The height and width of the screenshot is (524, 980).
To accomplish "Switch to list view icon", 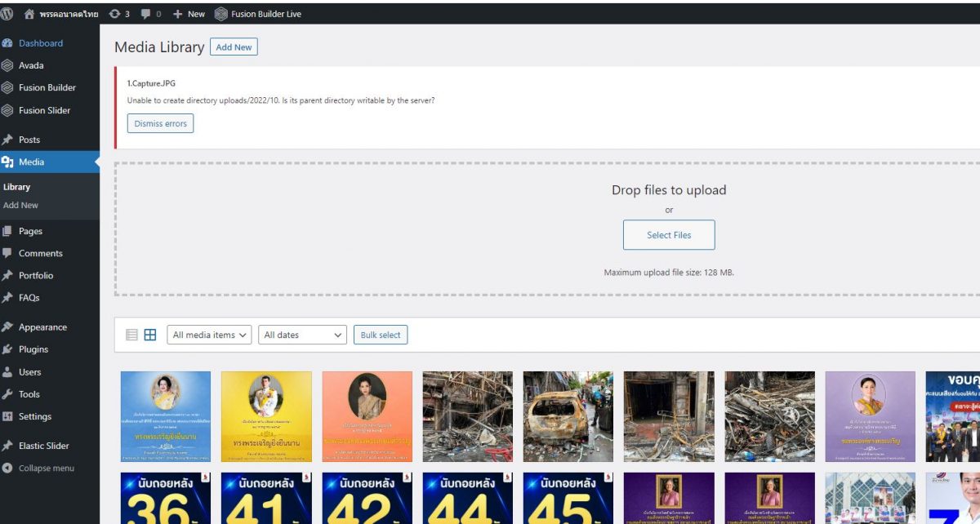I will [131, 335].
